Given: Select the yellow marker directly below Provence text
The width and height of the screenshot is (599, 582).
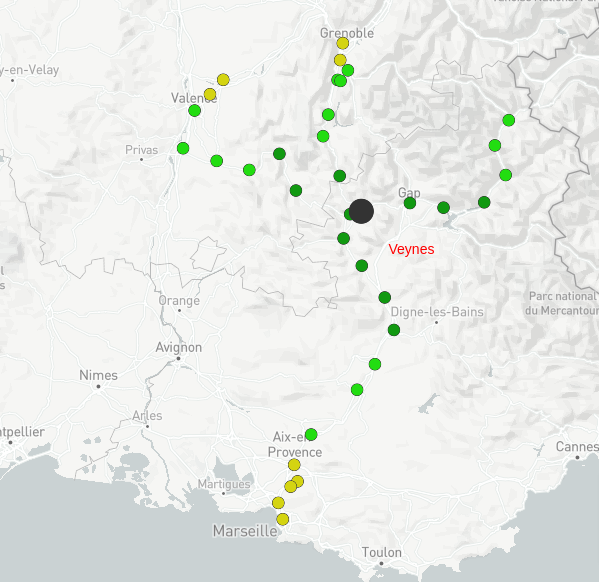Looking at the screenshot, I should click(x=294, y=465).
